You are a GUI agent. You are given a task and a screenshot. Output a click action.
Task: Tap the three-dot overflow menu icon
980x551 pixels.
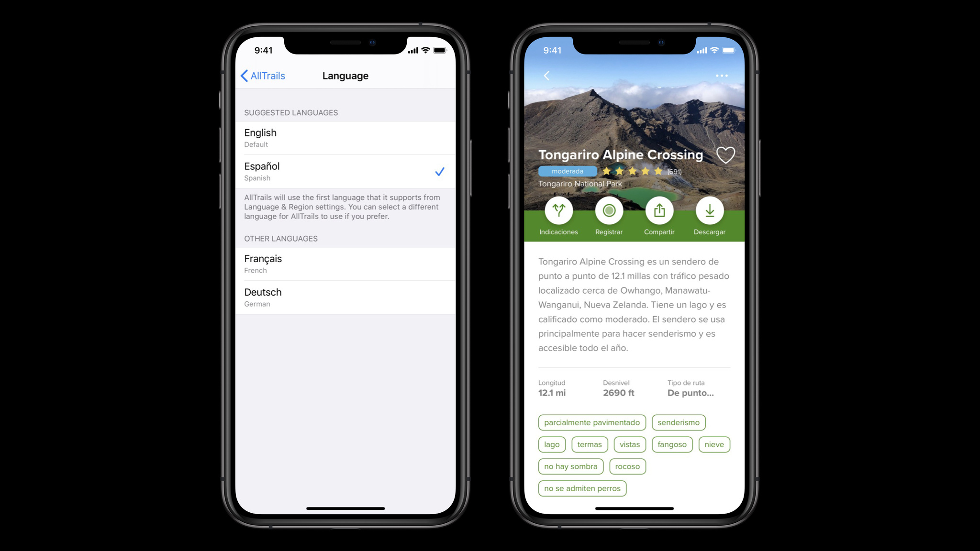coord(722,76)
